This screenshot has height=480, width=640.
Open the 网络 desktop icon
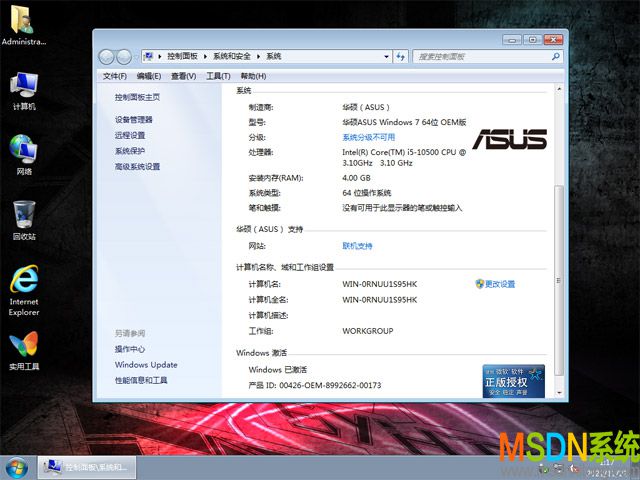(24, 155)
